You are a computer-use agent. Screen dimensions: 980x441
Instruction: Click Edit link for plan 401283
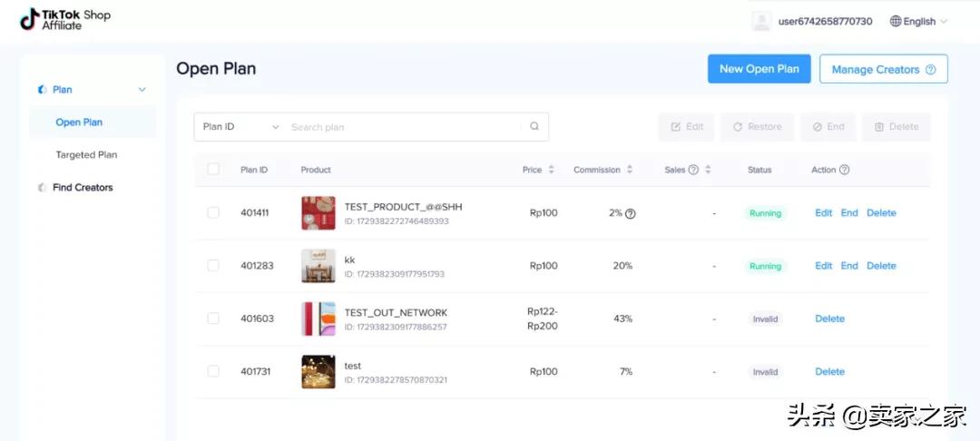click(x=823, y=266)
